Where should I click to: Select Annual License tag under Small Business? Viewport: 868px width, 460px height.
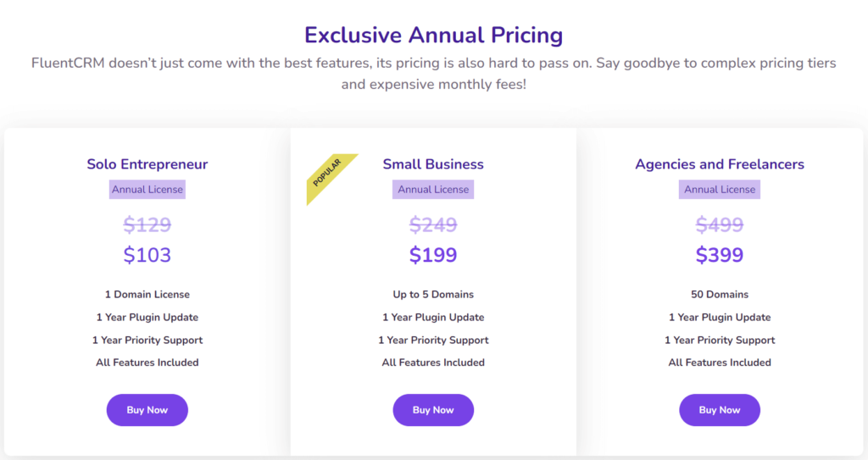[x=433, y=189]
